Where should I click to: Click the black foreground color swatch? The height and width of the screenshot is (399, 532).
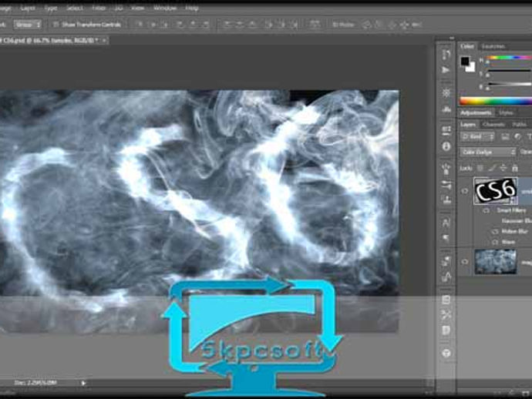pyautogui.click(x=465, y=62)
